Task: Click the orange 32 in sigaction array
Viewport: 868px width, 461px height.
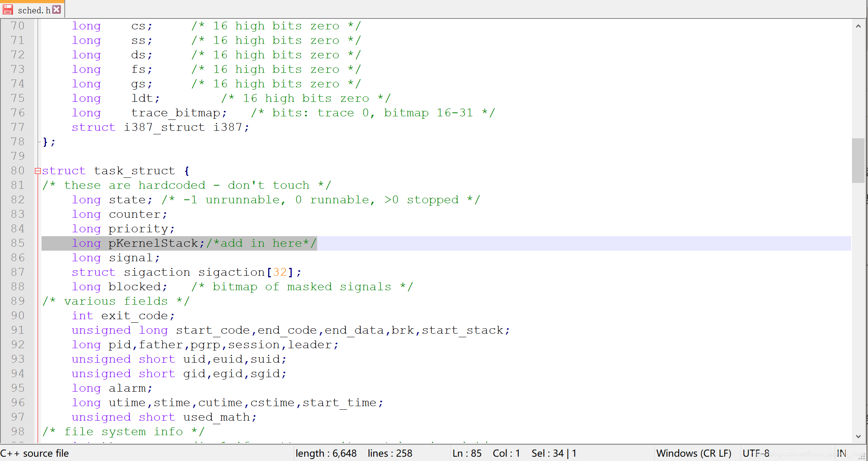Action: tap(280, 272)
